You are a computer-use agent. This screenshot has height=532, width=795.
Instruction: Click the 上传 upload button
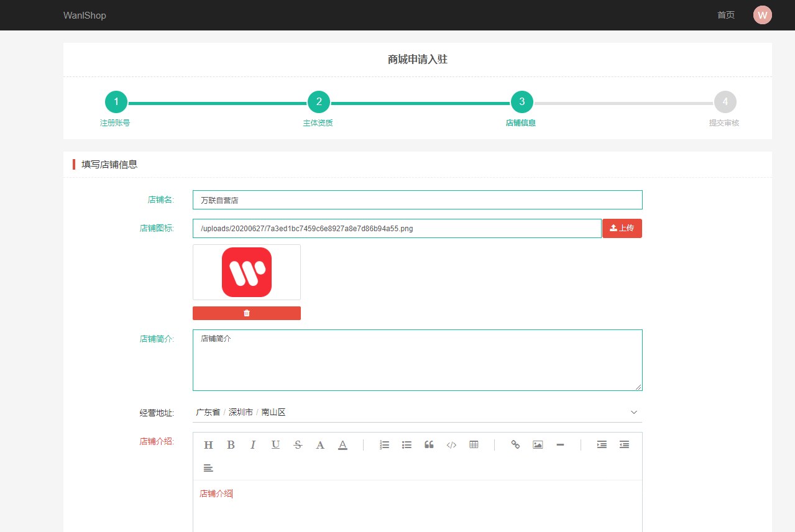click(622, 228)
